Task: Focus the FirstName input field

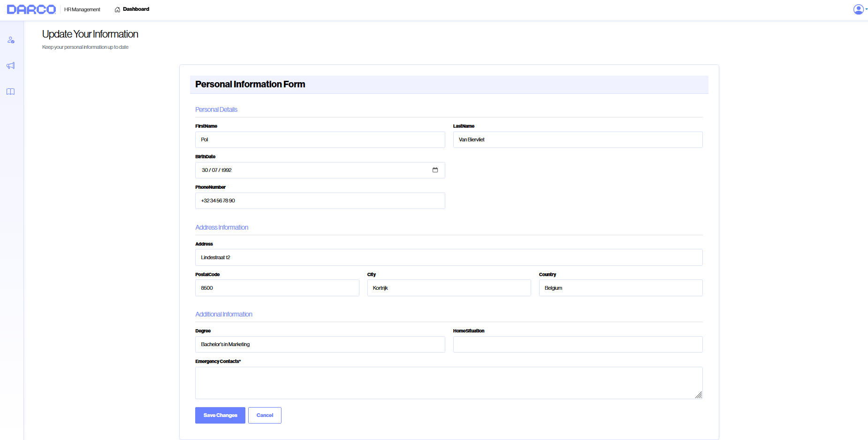Action: pos(320,140)
